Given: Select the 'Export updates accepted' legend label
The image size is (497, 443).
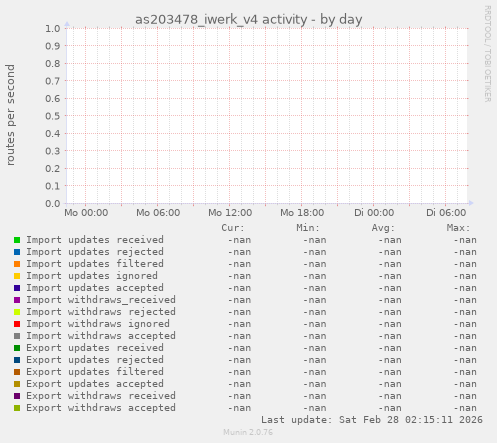Looking at the screenshot, I should tap(95, 384).
